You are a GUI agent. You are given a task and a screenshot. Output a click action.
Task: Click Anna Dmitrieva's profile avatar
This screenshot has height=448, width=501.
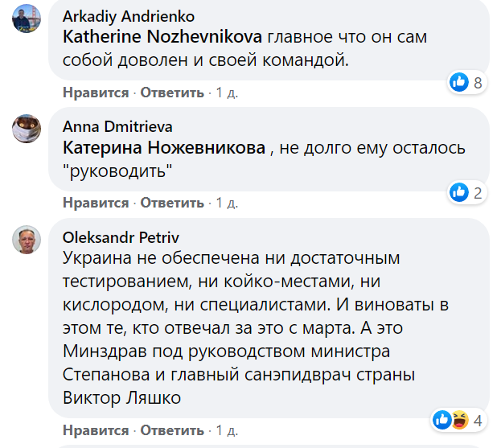pos(27,128)
